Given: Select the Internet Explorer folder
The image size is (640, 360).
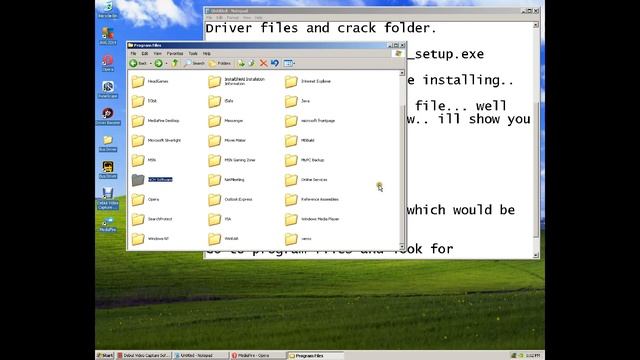Looking at the screenshot, I should point(308,82).
